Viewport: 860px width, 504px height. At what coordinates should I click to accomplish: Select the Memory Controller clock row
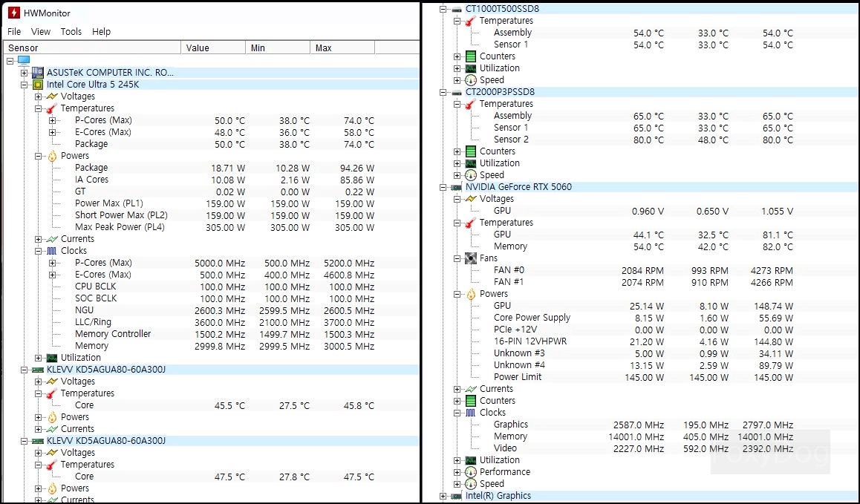coord(224,335)
